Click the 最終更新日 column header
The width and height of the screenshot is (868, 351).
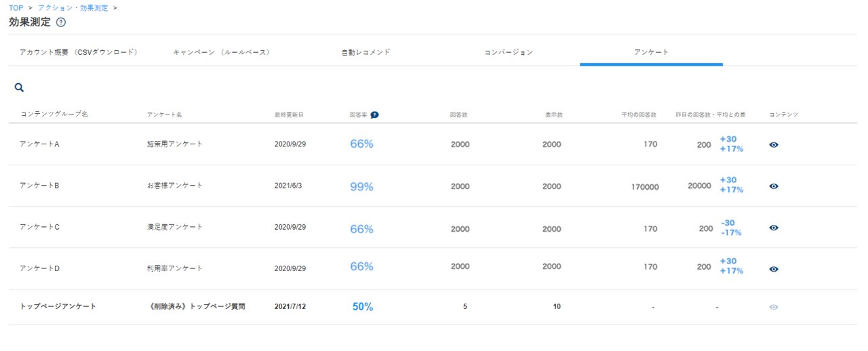(x=289, y=115)
